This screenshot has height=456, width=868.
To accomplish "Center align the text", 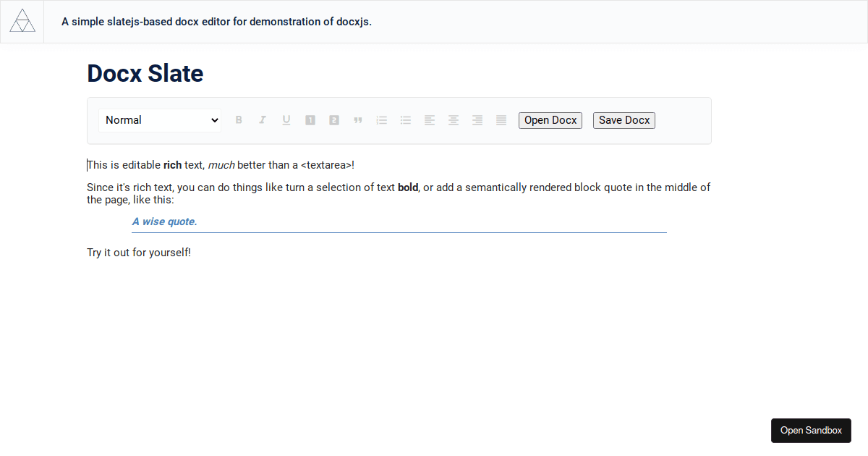I will coord(454,120).
